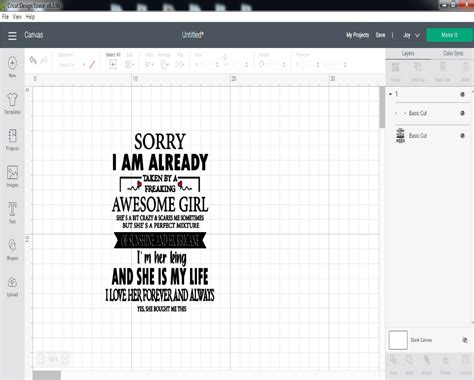474x380 pixels.
Task: Open the New project icon in sidebar
Action: (12, 63)
